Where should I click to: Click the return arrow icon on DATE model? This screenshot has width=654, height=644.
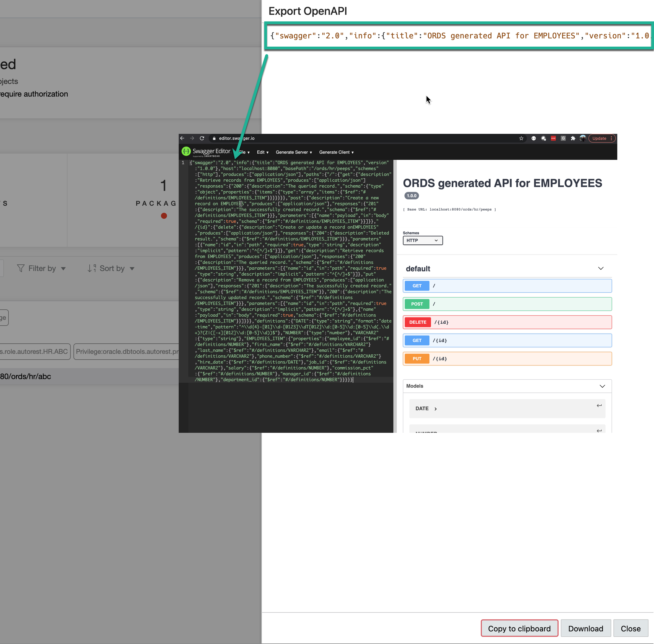click(x=599, y=406)
